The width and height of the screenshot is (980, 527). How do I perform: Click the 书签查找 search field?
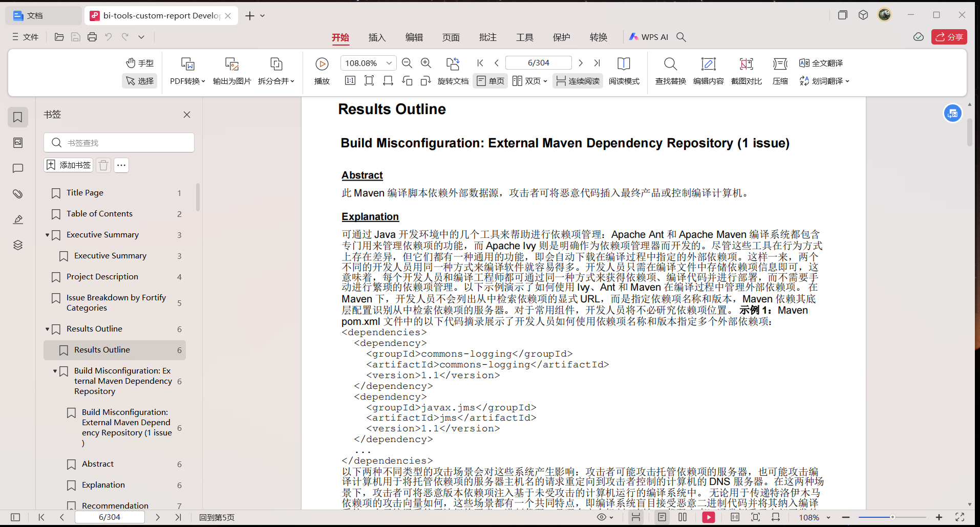click(x=119, y=143)
